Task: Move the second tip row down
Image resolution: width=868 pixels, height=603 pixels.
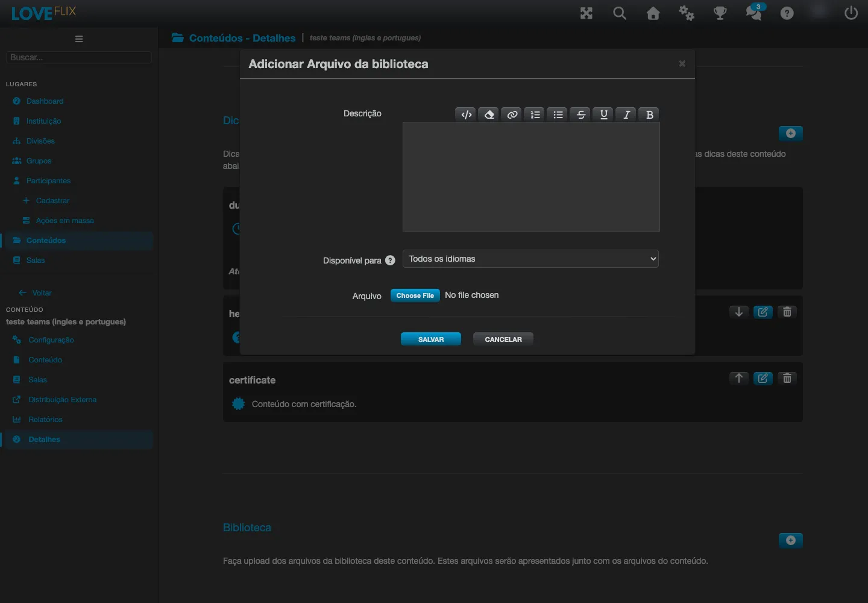Action: [x=739, y=312]
